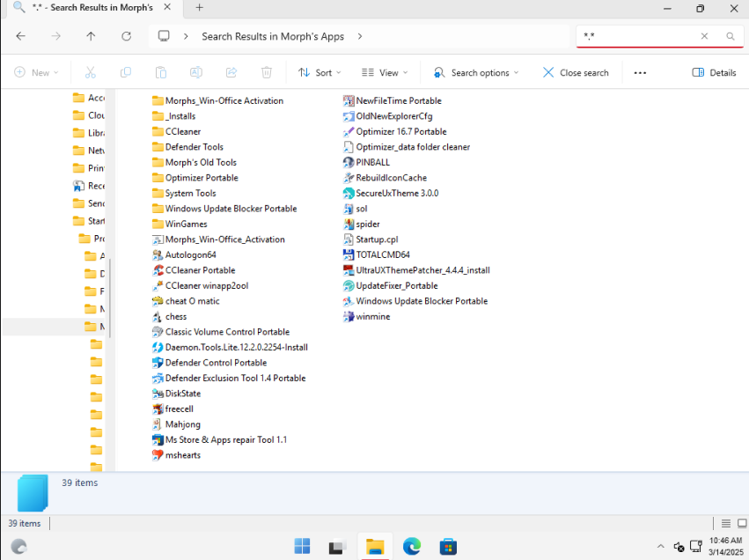Click the Paste toolbar icon
Image resolution: width=749 pixels, height=560 pixels.
pos(161,72)
